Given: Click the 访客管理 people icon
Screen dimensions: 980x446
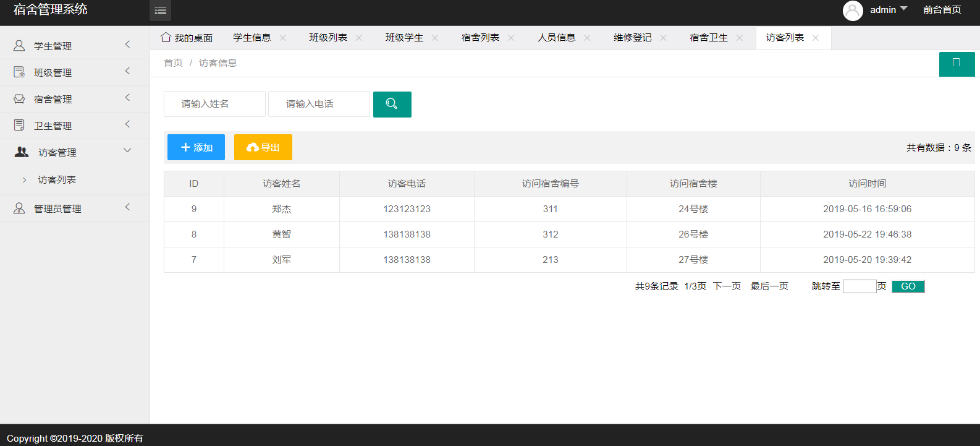Looking at the screenshot, I should pos(22,152).
